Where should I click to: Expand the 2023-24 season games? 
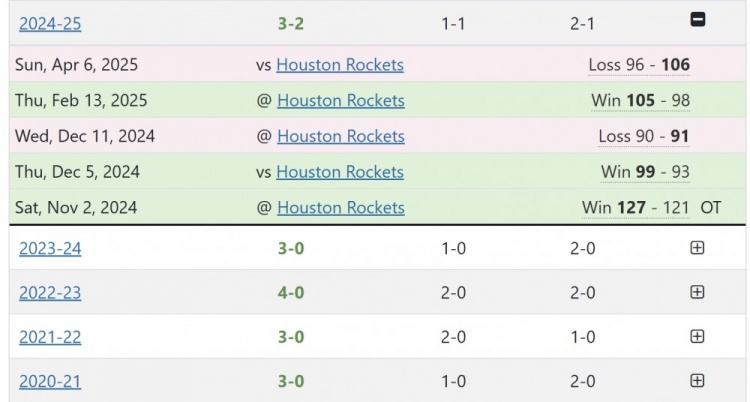click(x=697, y=248)
